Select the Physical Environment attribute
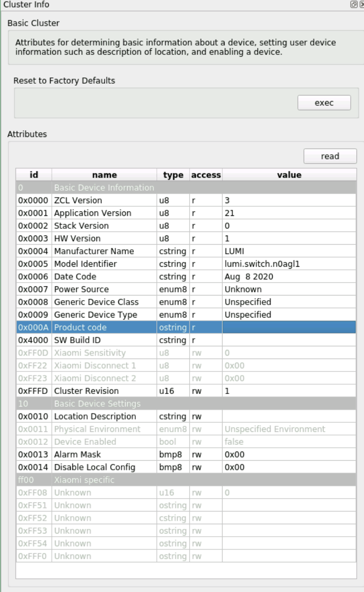Screen dimensions: 364x592 (186, 429)
